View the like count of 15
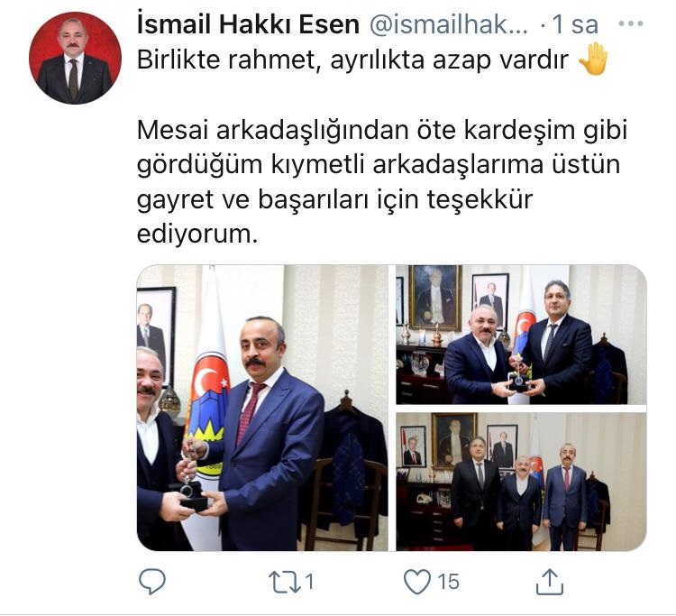 click(x=448, y=582)
